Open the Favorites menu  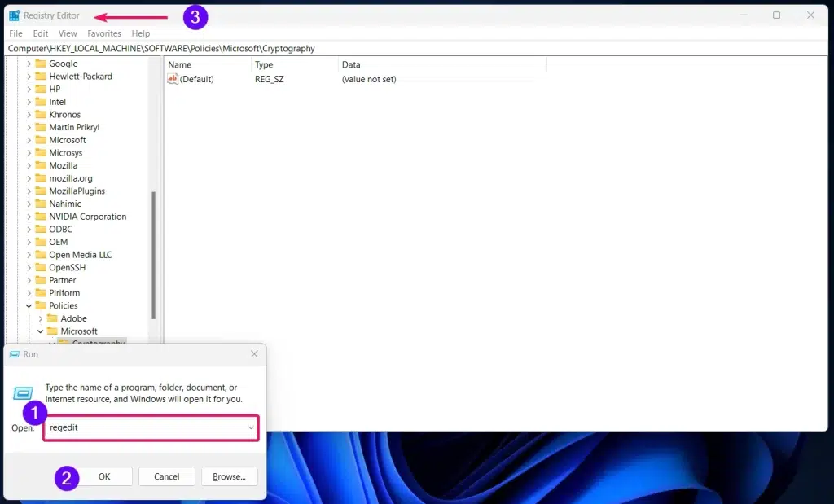104,33
